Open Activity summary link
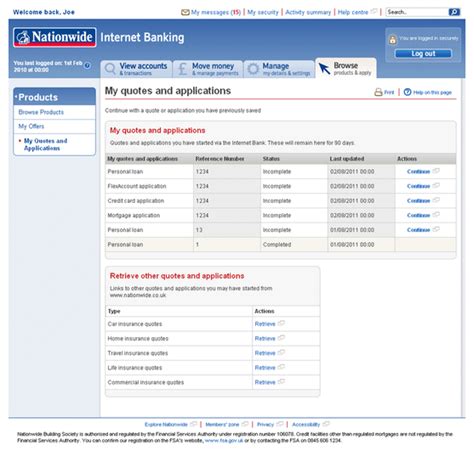 click(308, 12)
